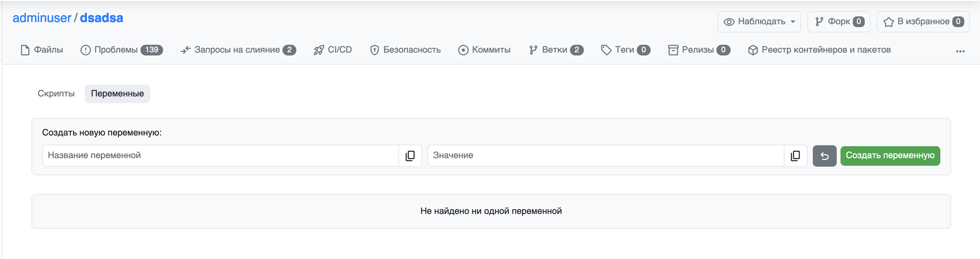
Task: Click the Не найдено ни одной переменной message
Action: 491,211
